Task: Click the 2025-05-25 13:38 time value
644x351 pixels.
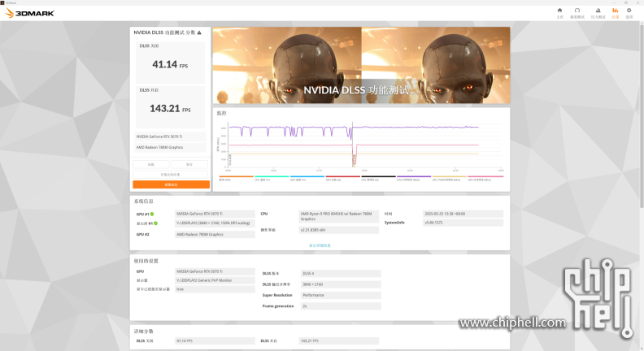Action: click(x=463, y=214)
